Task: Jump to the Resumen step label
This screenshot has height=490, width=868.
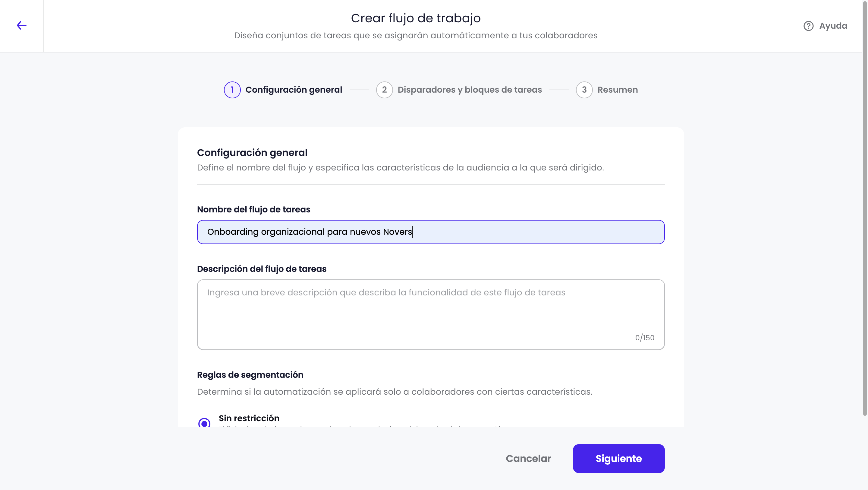Action: pyautogui.click(x=618, y=90)
